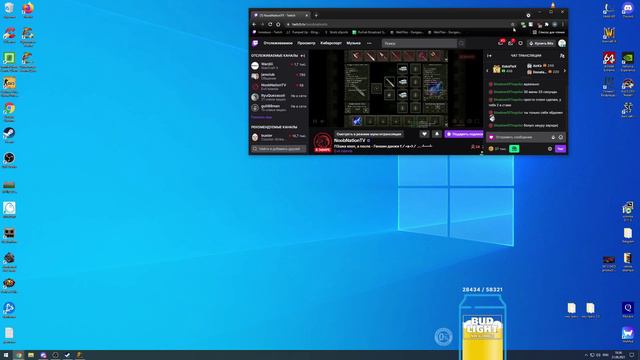Show previous gift leaderboard arrow
640x360 pixels.
(x=487, y=71)
